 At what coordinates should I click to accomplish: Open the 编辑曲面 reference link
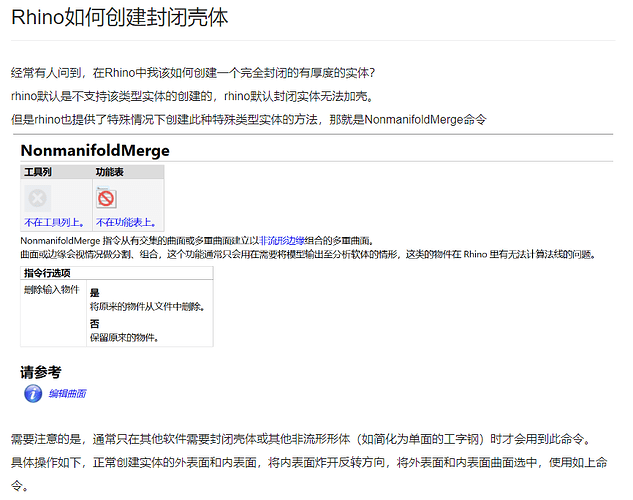(67, 393)
